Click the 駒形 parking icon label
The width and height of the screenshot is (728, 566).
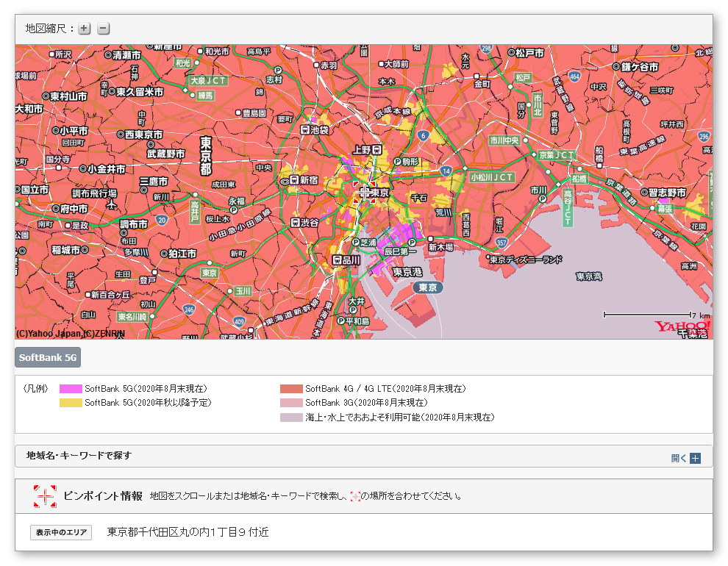(406, 162)
